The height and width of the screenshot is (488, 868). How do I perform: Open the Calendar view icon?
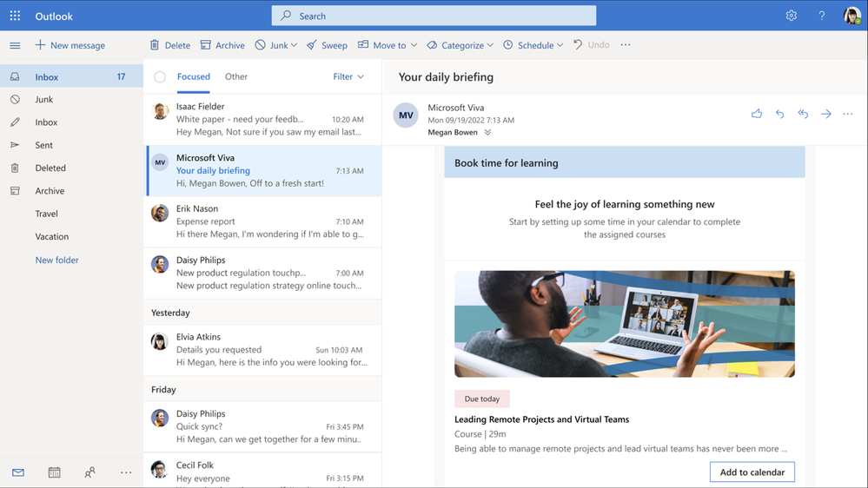point(54,472)
